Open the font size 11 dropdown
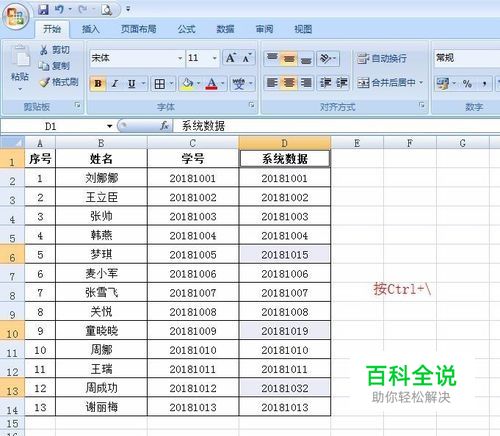This screenshot has height=436, width=500. [215, 58]
